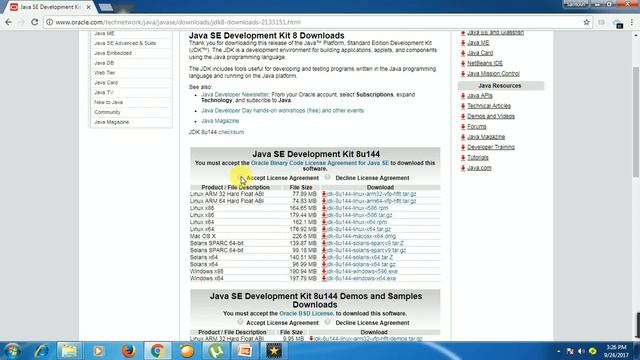
Task: Download jdk-8u144-linux-i586.tar.gz
Action: pos(359,215)
